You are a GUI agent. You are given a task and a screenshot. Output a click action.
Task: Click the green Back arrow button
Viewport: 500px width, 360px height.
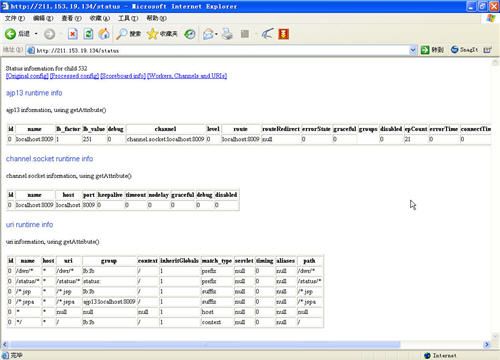(10, 34)
